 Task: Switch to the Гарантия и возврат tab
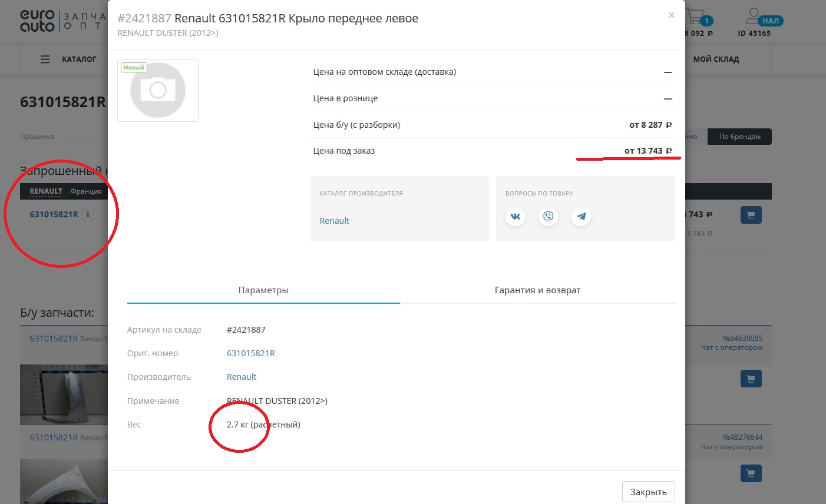point(537,290)
